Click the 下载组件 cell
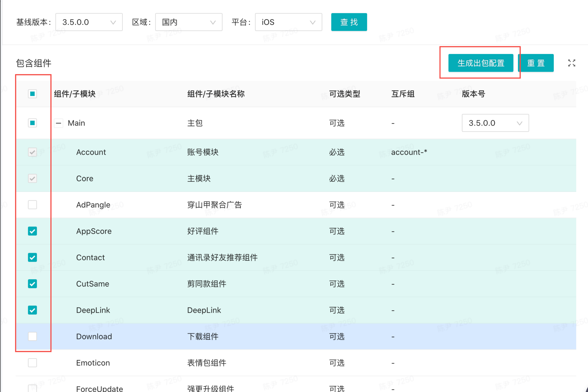Screen dimensions: 588x392 point(203,336)
